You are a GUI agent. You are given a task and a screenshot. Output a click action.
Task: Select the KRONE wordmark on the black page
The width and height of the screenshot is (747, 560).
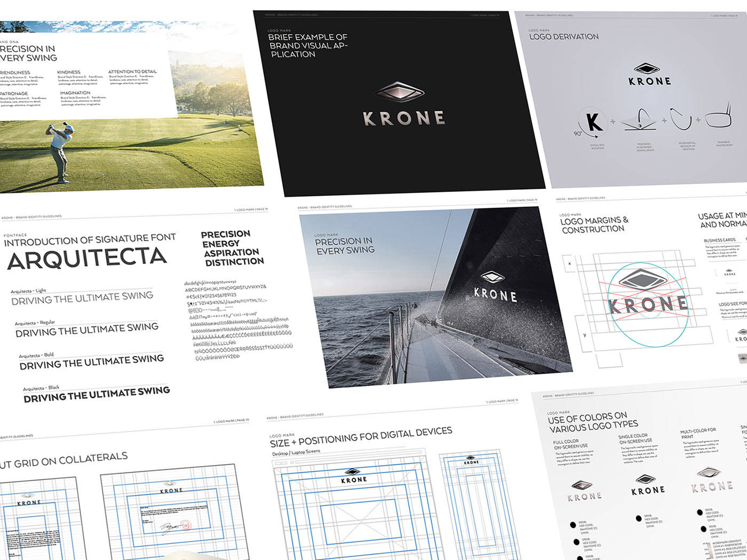(404, 118)
